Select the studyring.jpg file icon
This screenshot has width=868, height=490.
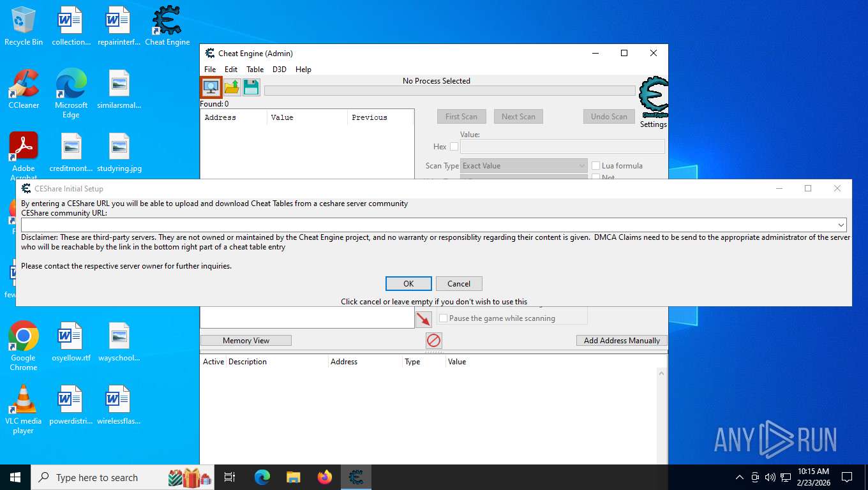(119, 152)
